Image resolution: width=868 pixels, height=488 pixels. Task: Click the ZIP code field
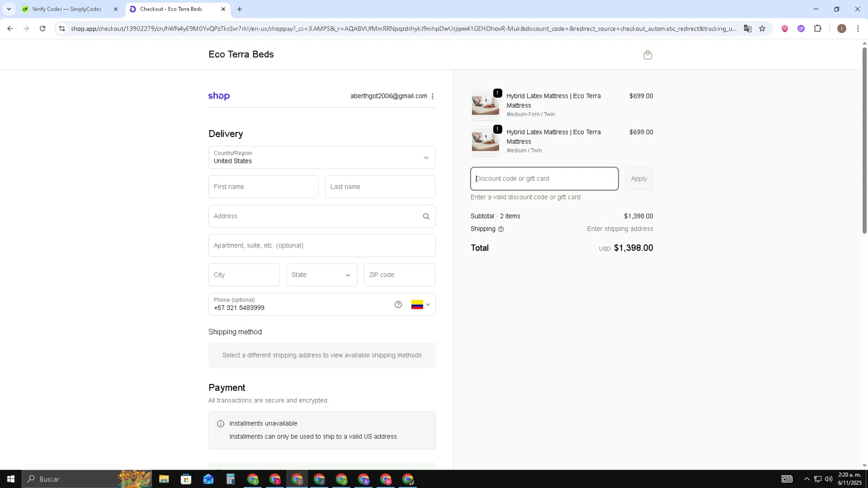coord(399,275)
